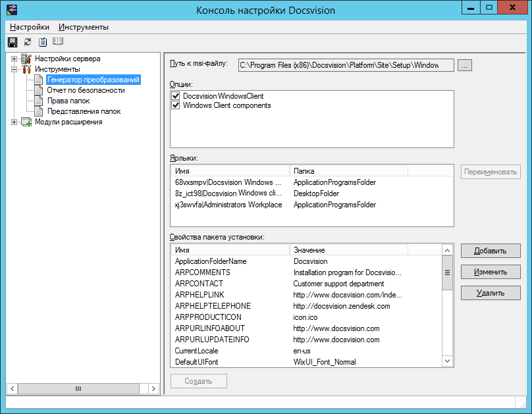The width and height of the screenshot is (532, 414).
Task: Click the Создать button
Action: [199, 381]
